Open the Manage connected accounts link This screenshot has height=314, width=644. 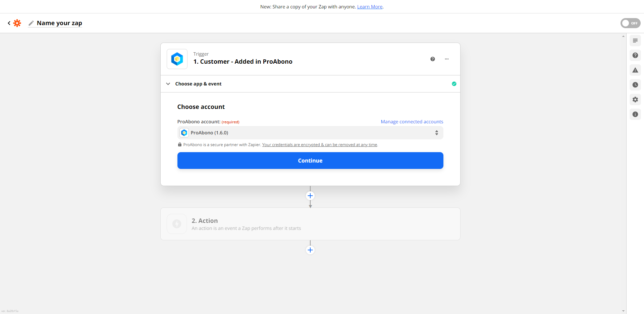coord(412,122)
